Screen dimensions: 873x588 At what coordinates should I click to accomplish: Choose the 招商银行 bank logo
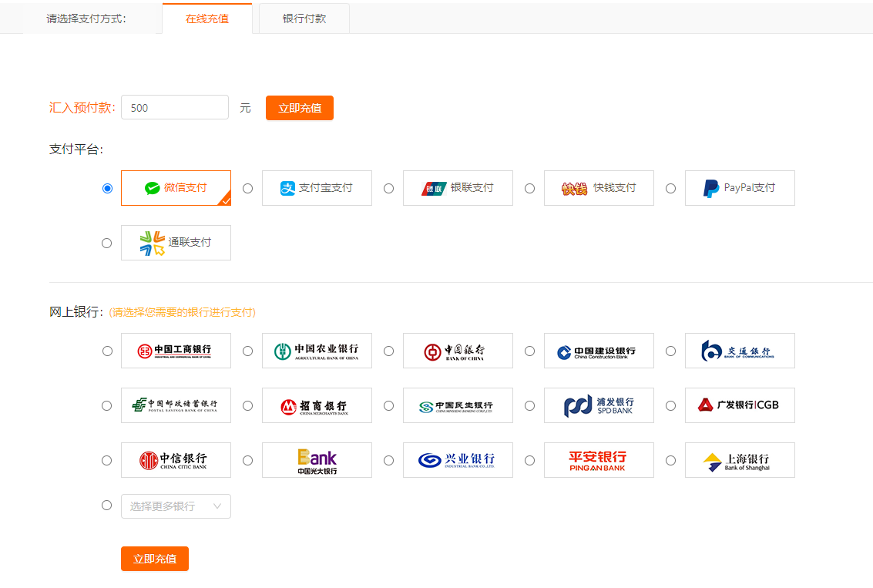[x=317, y=405]
